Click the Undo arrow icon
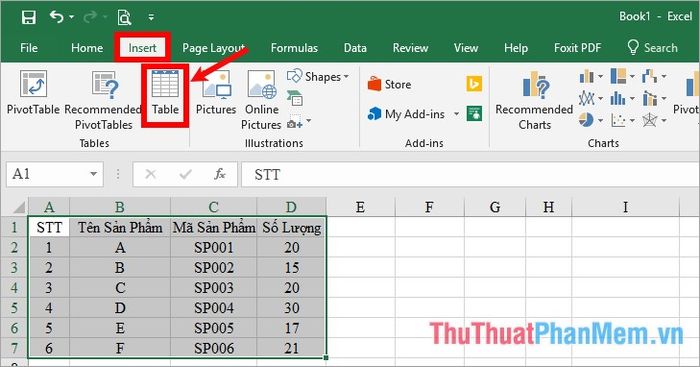Screen dimensions: 700x367 pos(57,17)
